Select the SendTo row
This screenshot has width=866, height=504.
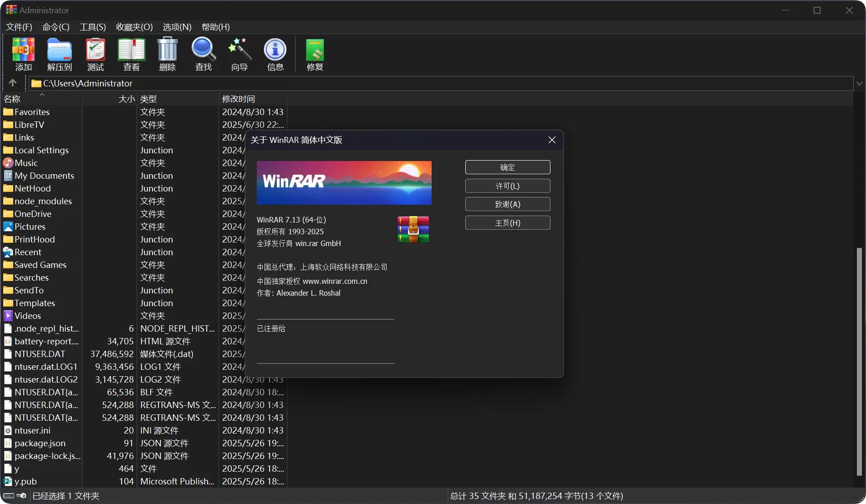coord(123,290)
